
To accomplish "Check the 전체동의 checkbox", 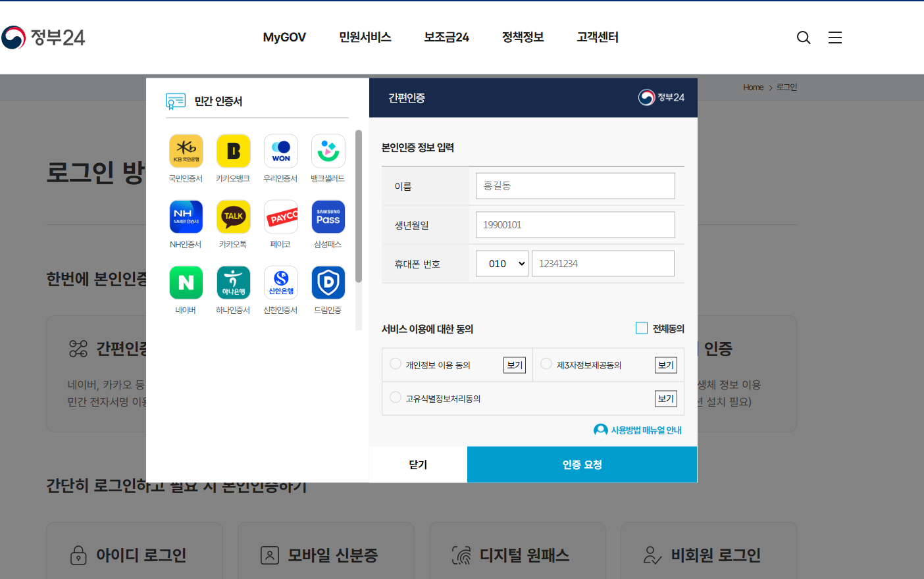I will pyautogui.click(x=642, y=328).
